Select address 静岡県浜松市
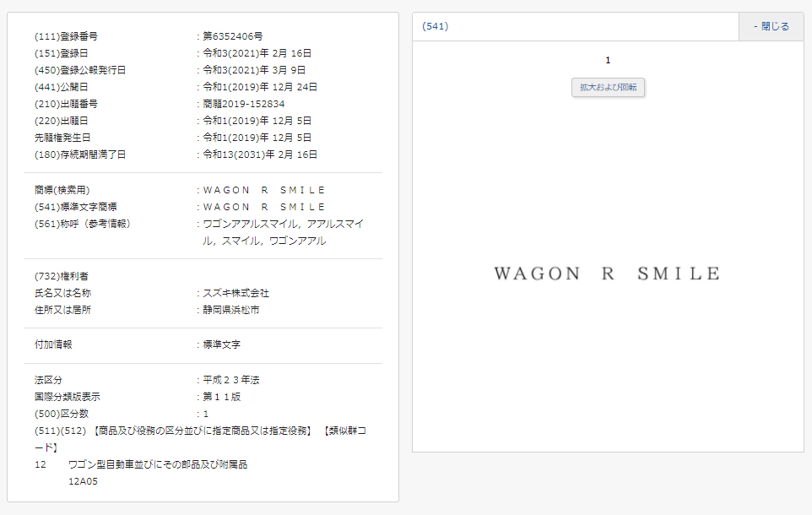 231,310
